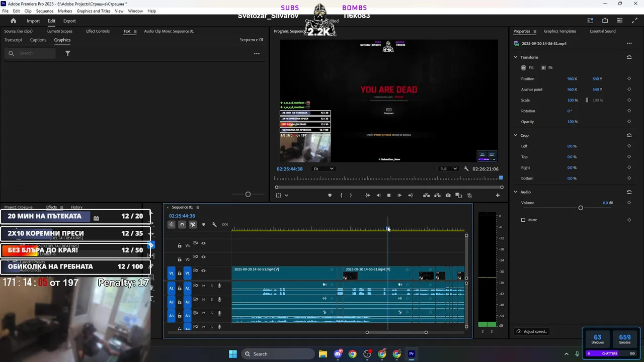This screenshot has height=362, width=644.
Task: Open the Full playback resolution dropdown
Action: pyautogui.click(x=448, y=169)
